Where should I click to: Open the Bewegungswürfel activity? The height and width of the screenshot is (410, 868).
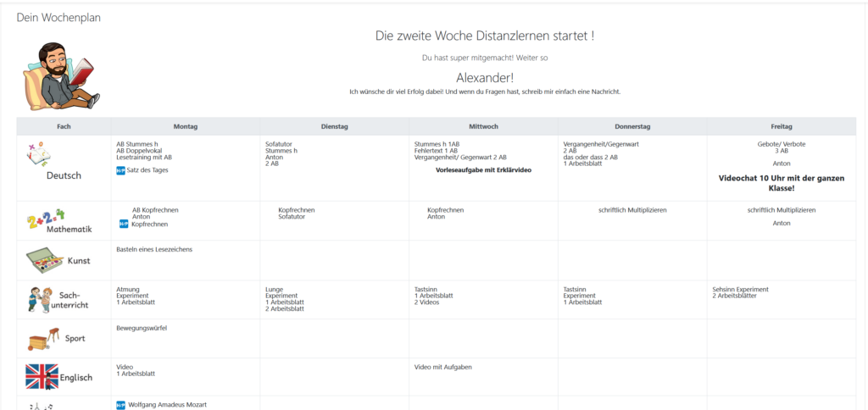click(x=142, y=328)
